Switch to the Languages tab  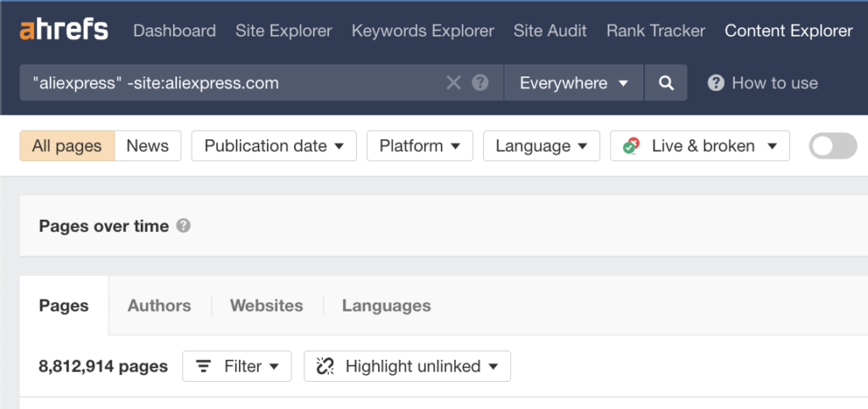[x=387, y=305]
